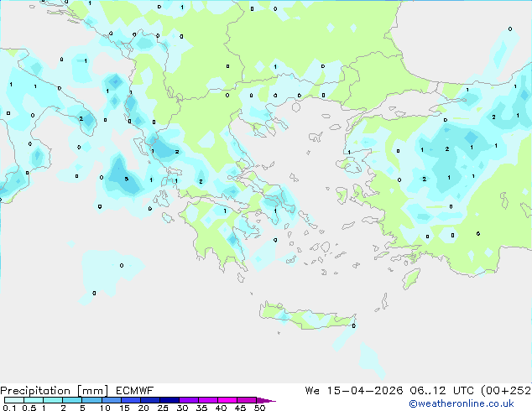
Task: Pick the lightest 0.1–0.5 mm legend swatch
Action: point(14,400)
